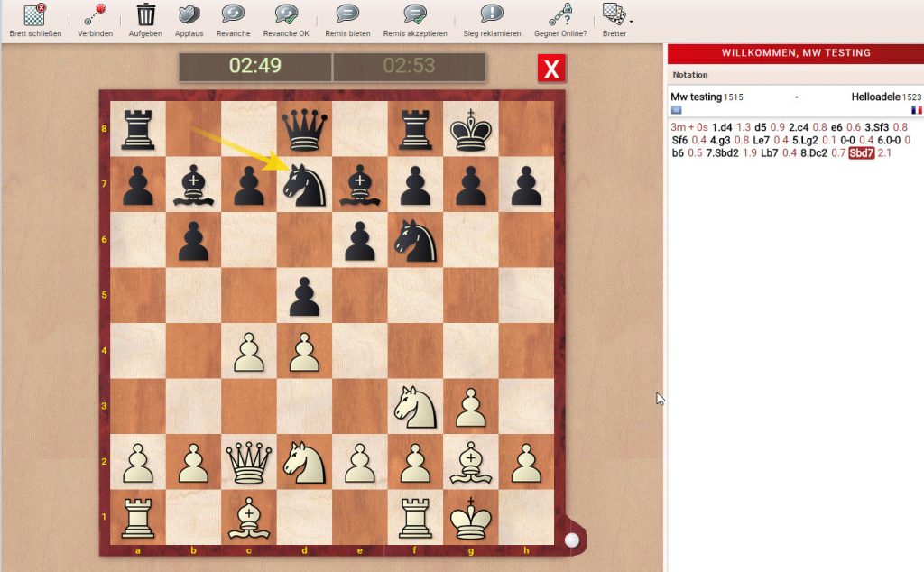Send applause with the Applaus icon
924x572 pixels.
[x=189, y=15]
